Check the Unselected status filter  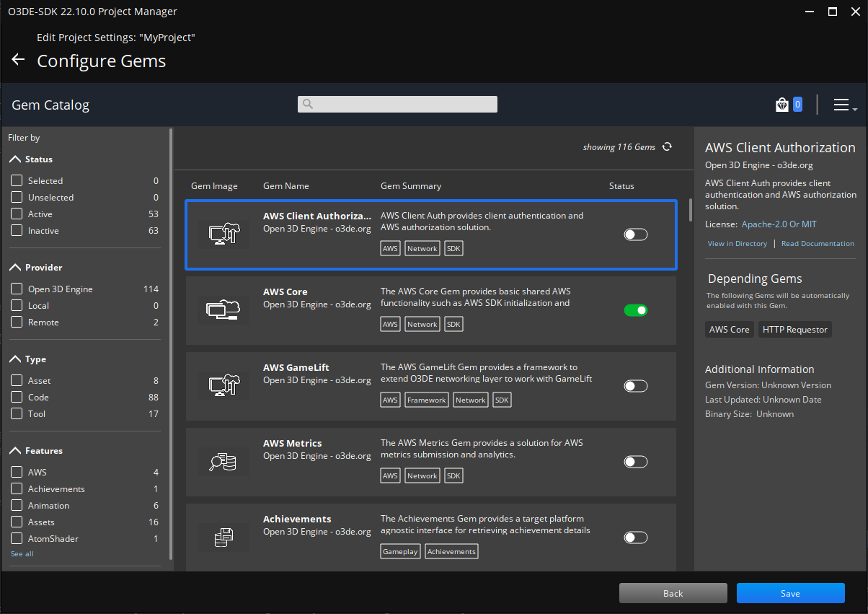(x=17, y=197)
